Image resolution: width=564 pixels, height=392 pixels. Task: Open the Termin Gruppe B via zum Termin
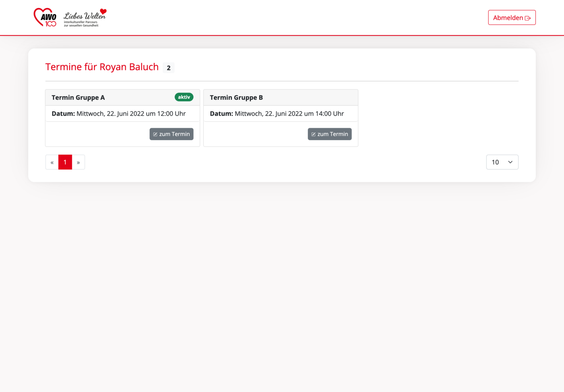point(330,134)
